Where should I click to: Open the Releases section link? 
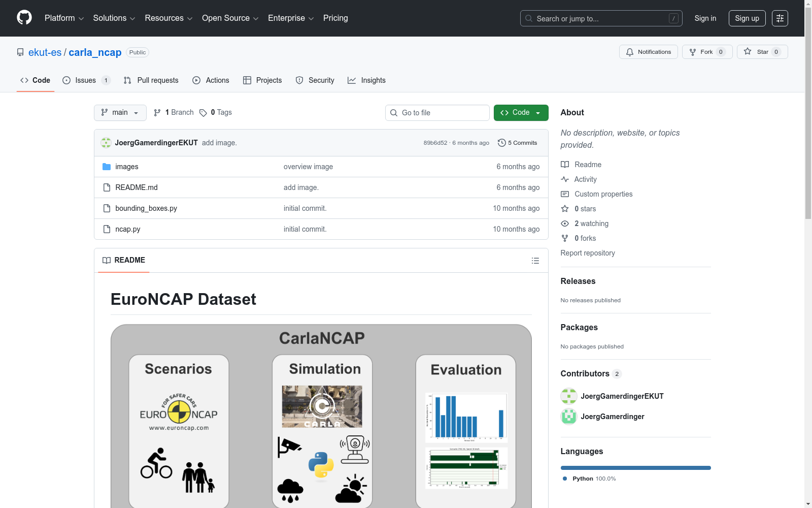(x=578, y=281)
